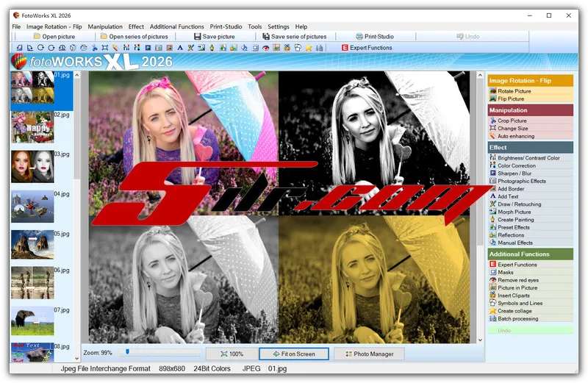Screen dimensions: 588x383
Task: Open the Photo Manager button
Action: [369, 354]
